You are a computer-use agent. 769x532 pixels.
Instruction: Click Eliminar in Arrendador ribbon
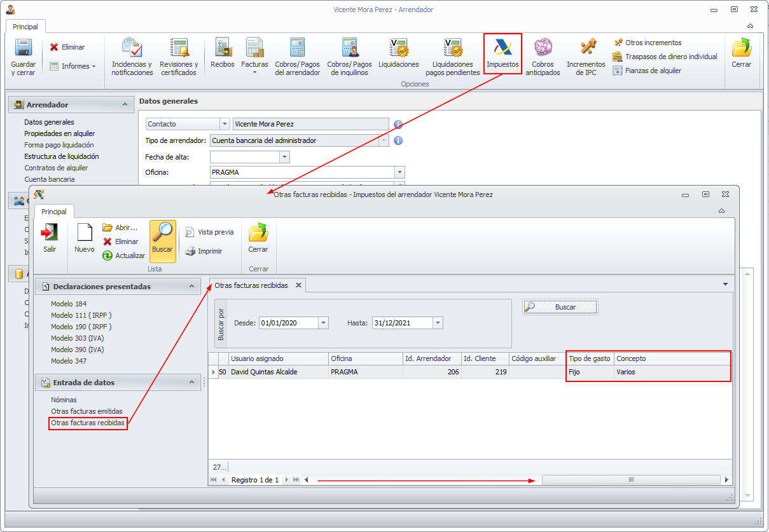click(67, 47)
